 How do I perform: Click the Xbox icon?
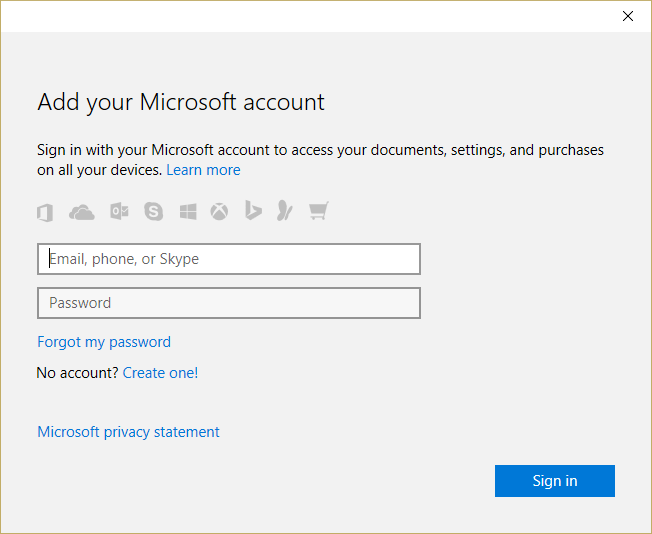pos(219,212)
